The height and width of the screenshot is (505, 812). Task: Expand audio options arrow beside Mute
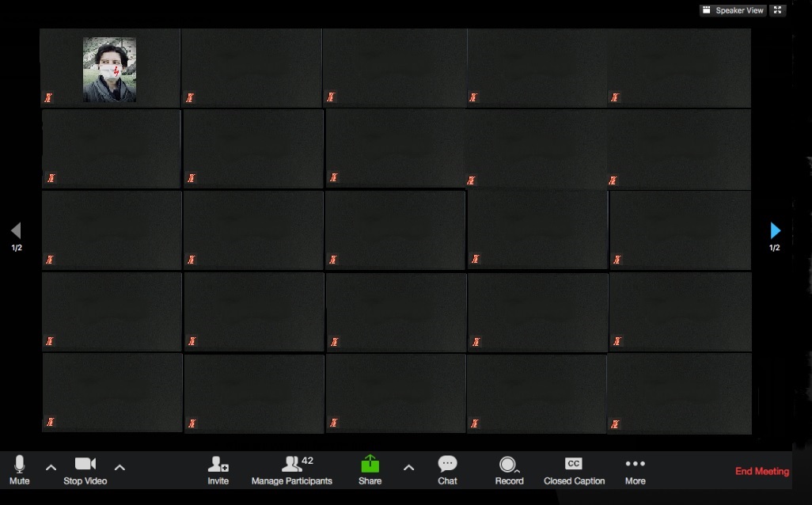(x=51, y=468)
